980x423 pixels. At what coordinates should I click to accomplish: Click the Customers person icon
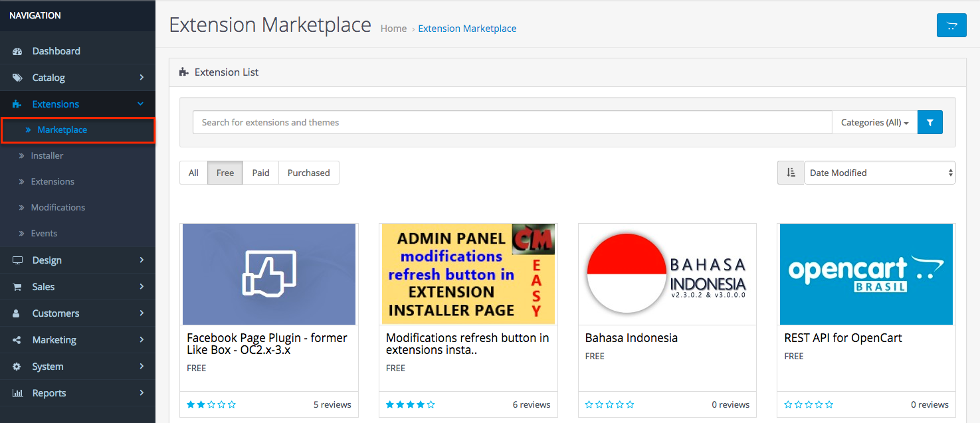[18, 313]
